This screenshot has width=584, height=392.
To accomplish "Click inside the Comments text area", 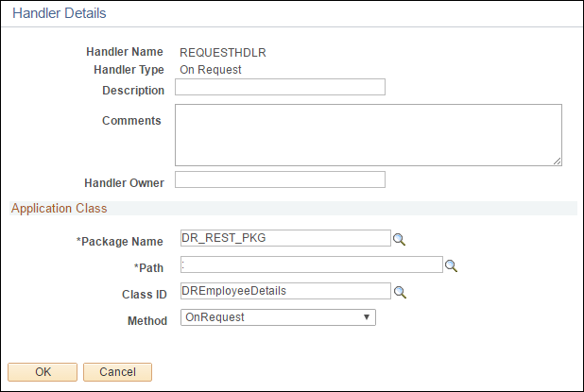I will pyautogui.click(x=369, y=135).
